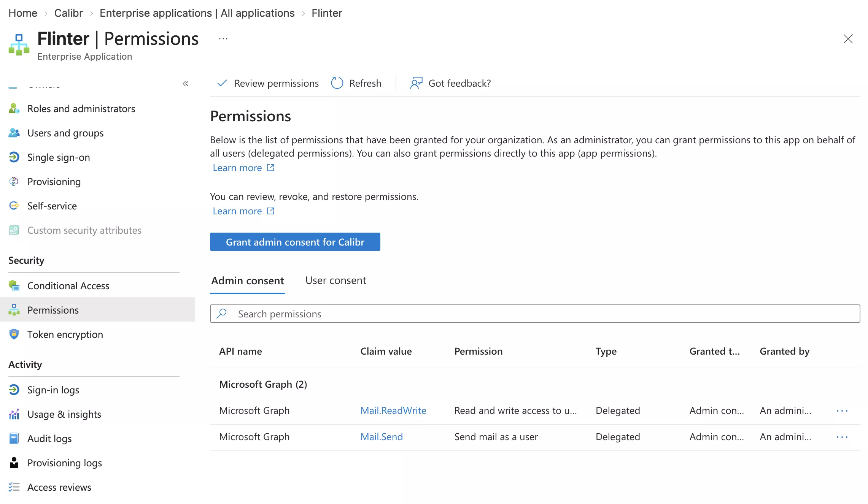Open Users and groups icon

coord(14,133)
